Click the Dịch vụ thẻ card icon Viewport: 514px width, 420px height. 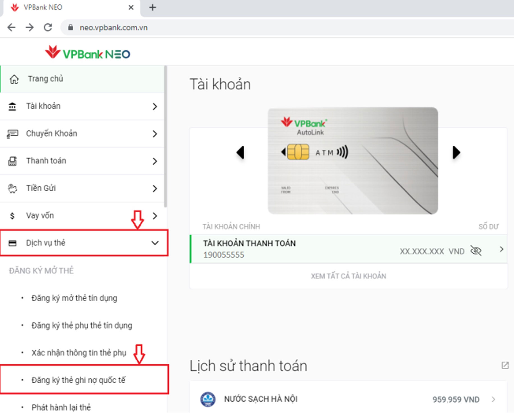point(12,242)
